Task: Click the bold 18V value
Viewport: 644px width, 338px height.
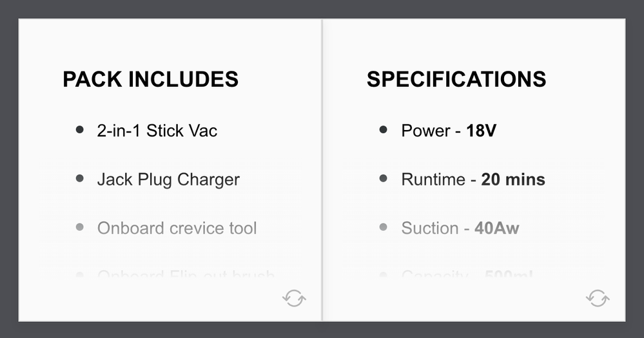Action: (x=482, y=131)
